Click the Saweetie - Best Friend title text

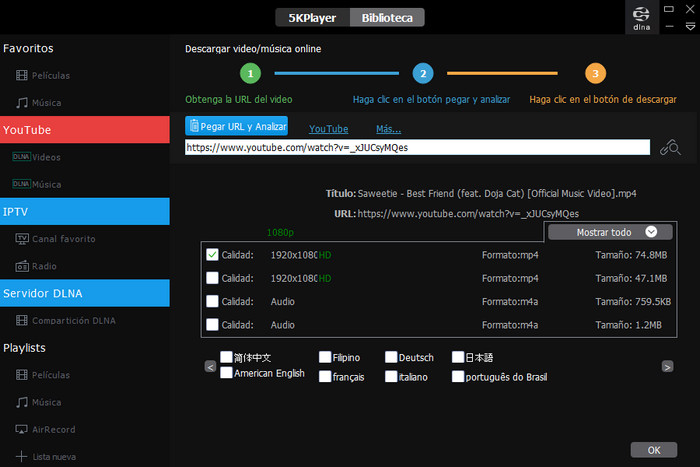click(497, 194)
